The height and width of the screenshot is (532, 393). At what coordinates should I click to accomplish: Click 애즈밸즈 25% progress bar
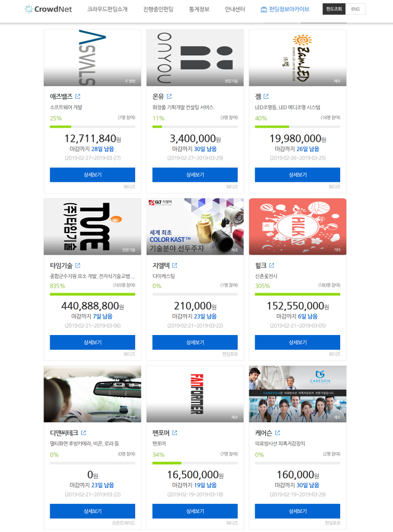click(x=92, y=126)
